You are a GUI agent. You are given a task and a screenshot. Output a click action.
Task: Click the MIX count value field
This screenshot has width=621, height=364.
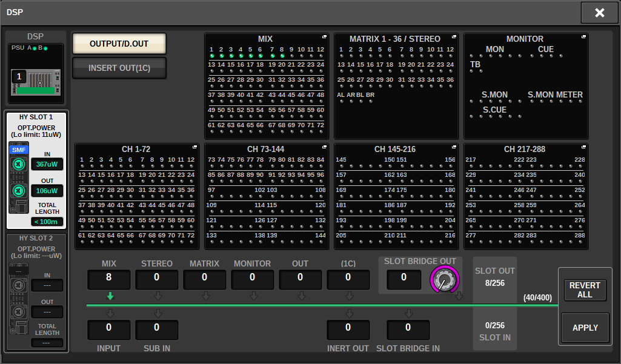pos(109,278)
